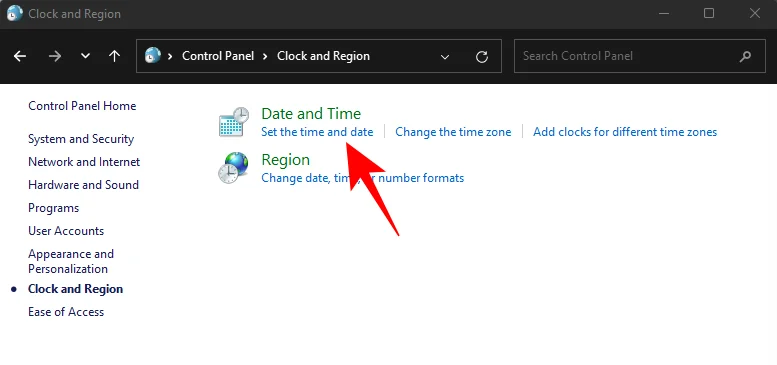777x365 pixels.
Task: Click the search magnifier icon
Action: [745, 56]
